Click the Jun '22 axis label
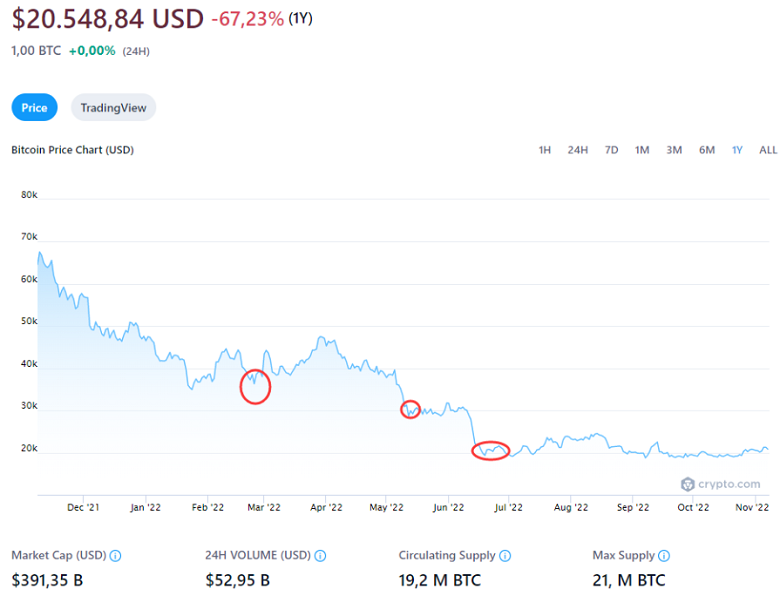Viewport: 780px width, 596px height. (448, 507)
